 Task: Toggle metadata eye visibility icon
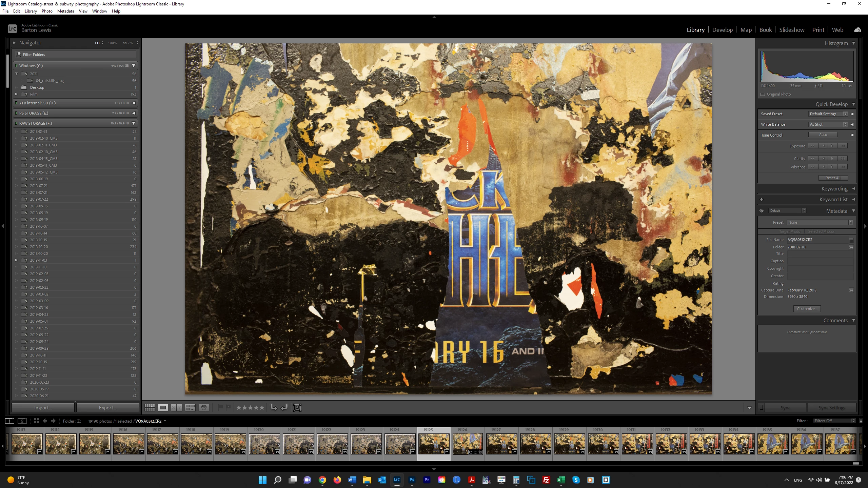(762, 211)
